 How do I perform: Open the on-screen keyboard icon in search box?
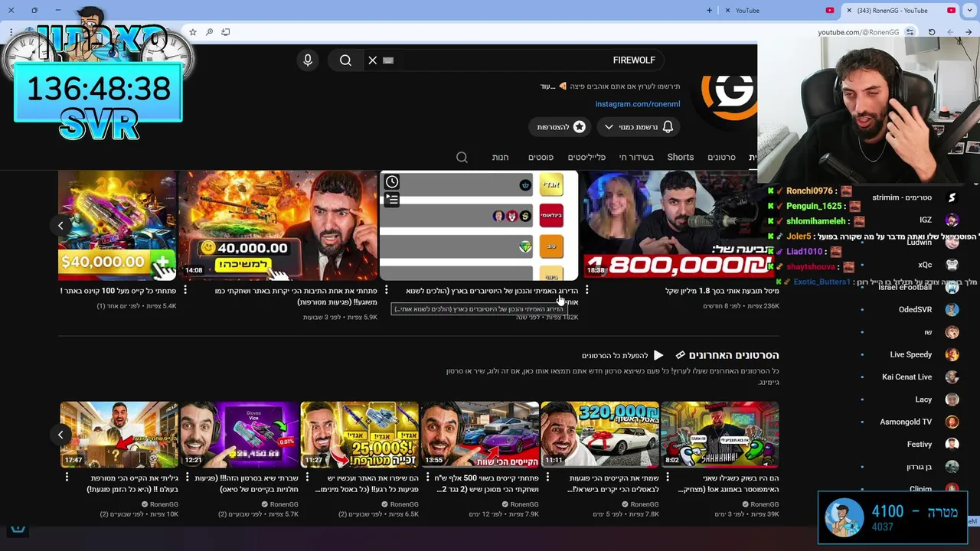[388, 60]
